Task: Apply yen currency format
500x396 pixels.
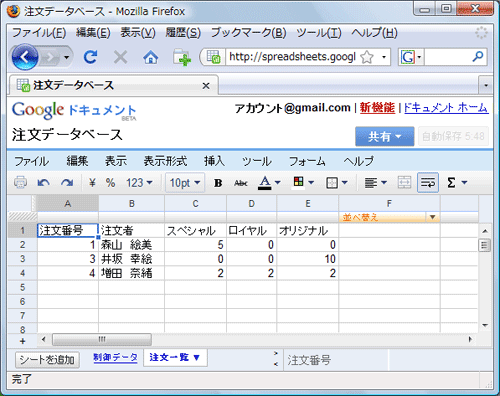Action: (x=92, y=183)
